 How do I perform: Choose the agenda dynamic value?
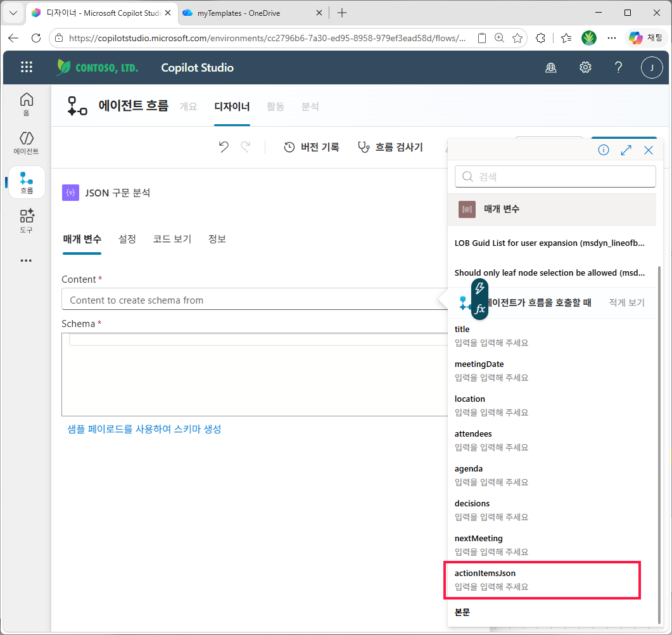(552, 475)
